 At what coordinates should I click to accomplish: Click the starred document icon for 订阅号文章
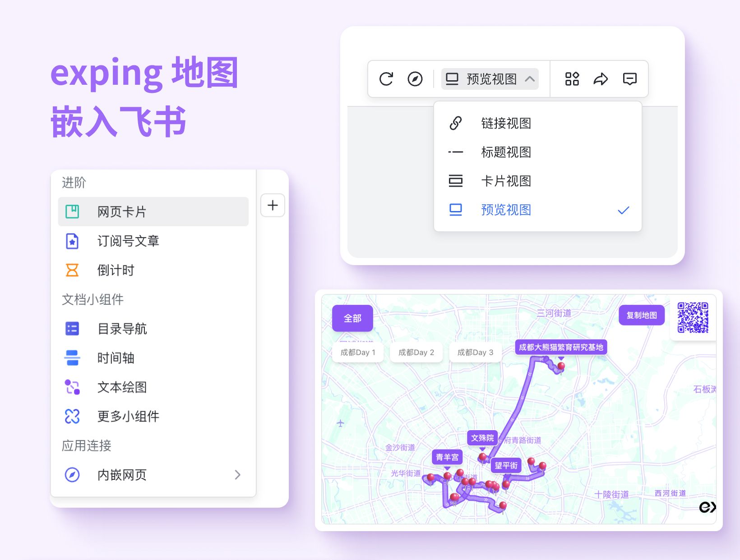tap(72, 241)
